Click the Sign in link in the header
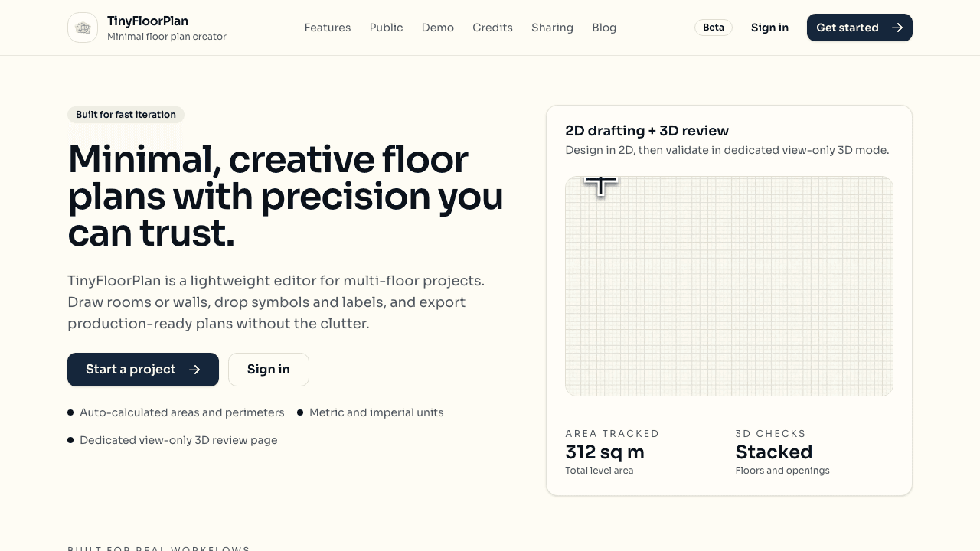This screenshot has height=551, width=980. [769, 28]
